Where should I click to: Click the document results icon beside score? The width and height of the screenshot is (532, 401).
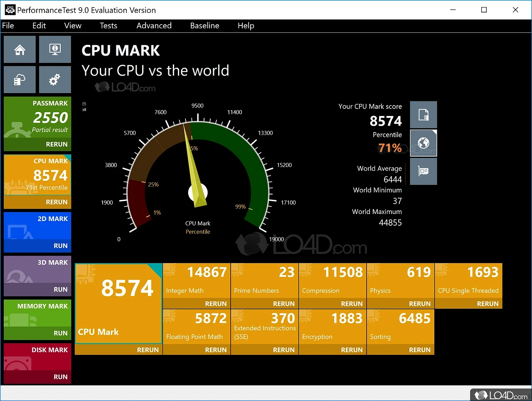point(423,115)
